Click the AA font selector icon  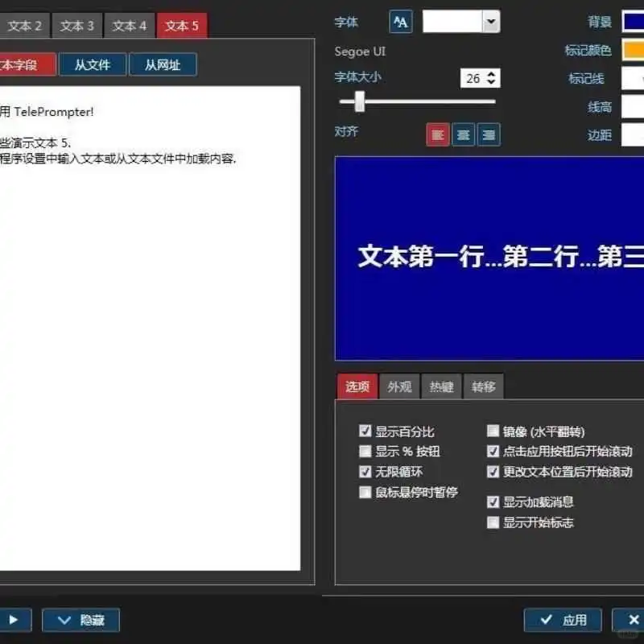coord(400,22)
